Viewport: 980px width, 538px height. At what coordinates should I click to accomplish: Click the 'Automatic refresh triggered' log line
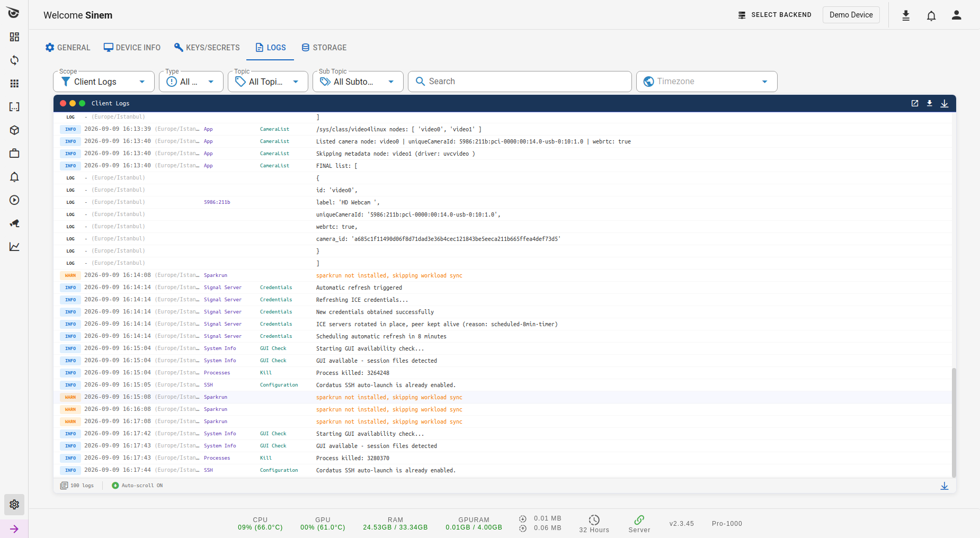(359, 288)
